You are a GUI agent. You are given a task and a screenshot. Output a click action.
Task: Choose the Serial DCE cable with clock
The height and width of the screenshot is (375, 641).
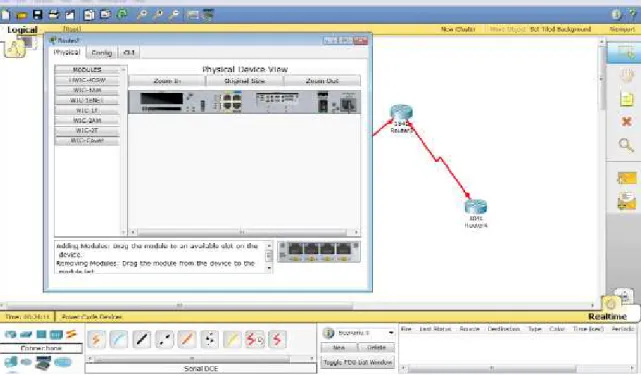pyautogui.click(x=255, y=339)
